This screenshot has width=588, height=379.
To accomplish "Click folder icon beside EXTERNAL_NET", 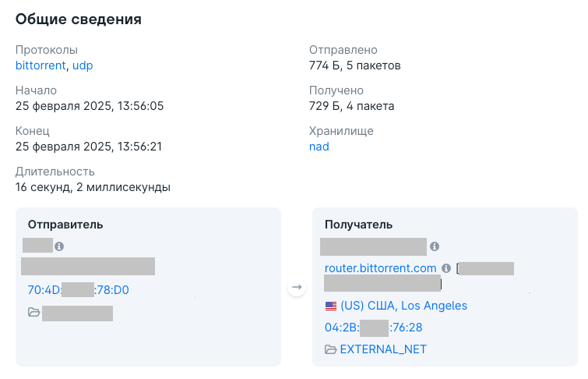I will click(330, 349).
